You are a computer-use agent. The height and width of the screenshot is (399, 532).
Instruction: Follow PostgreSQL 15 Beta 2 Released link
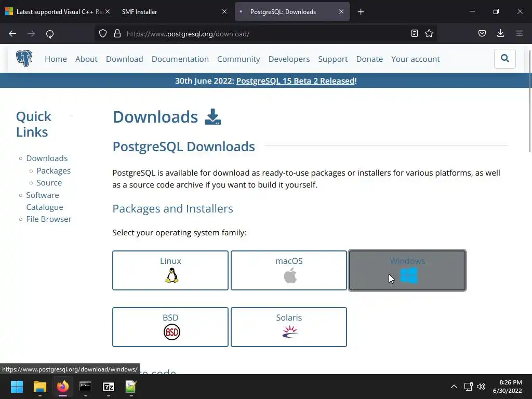[x=295, y=81]
